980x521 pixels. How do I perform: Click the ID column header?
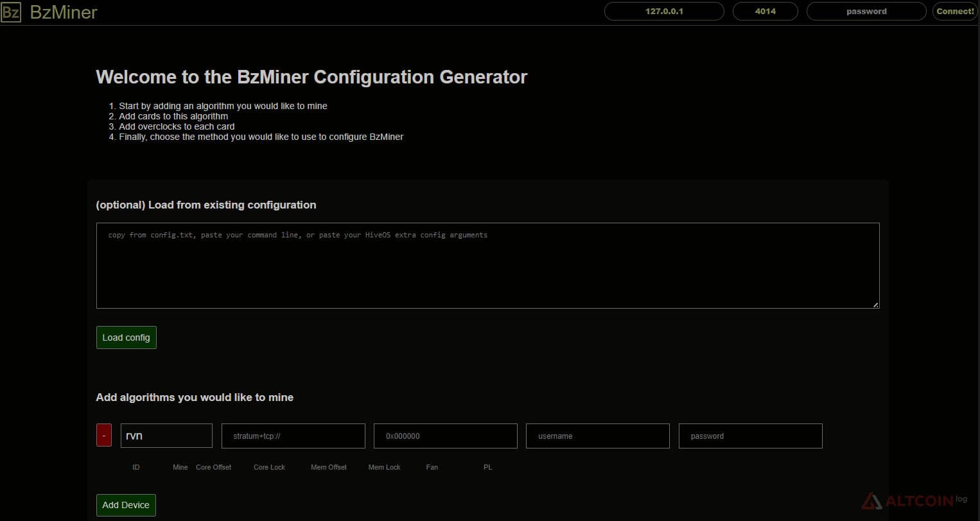pyautogui.click(x=136, y=467)
